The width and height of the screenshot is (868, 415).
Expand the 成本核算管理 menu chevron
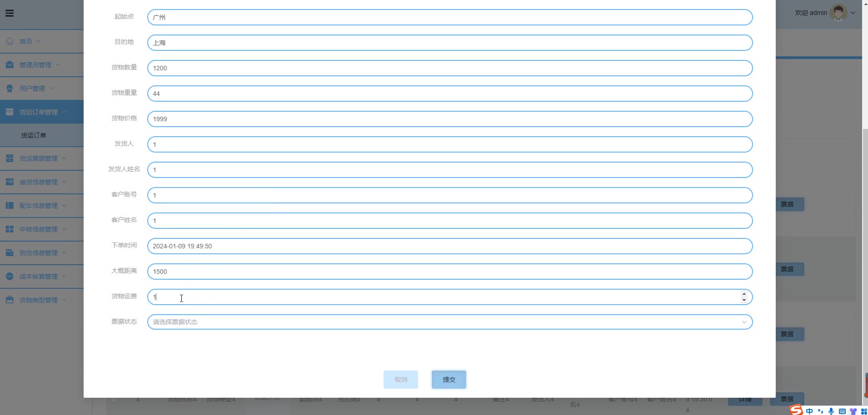(64, 276)
